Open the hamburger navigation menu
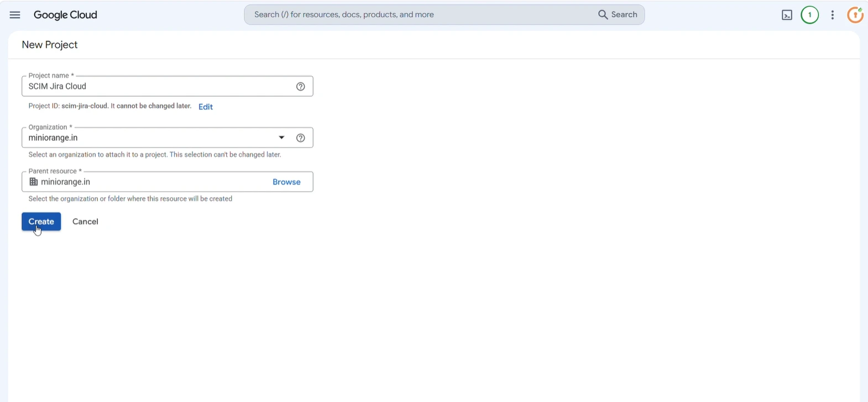 [x=15, y=15]
